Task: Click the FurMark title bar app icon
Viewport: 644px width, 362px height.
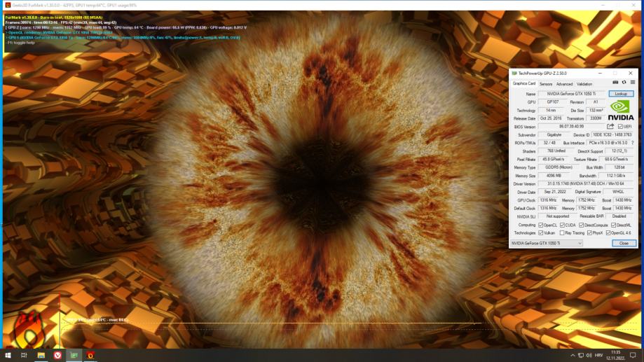Action: [8, 5]
